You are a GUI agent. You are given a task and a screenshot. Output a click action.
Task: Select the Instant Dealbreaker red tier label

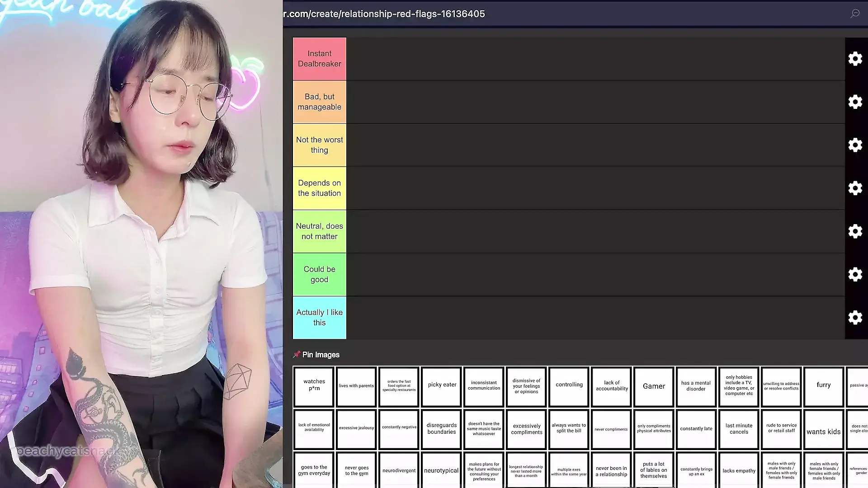(319, 59)
